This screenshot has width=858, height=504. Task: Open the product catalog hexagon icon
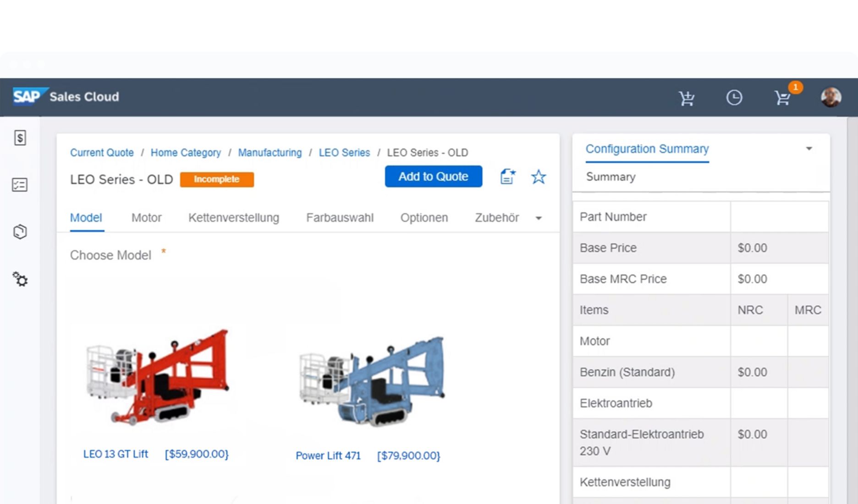coord(19,232)
